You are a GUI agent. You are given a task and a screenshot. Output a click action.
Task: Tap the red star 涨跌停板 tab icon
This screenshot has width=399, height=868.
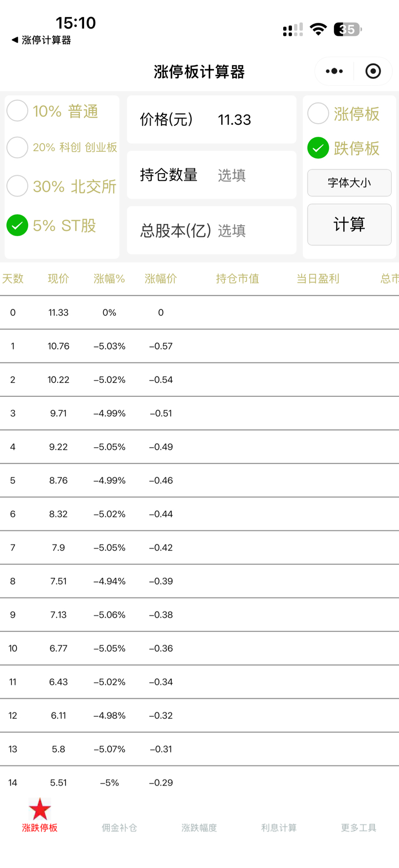pos(40,810)
